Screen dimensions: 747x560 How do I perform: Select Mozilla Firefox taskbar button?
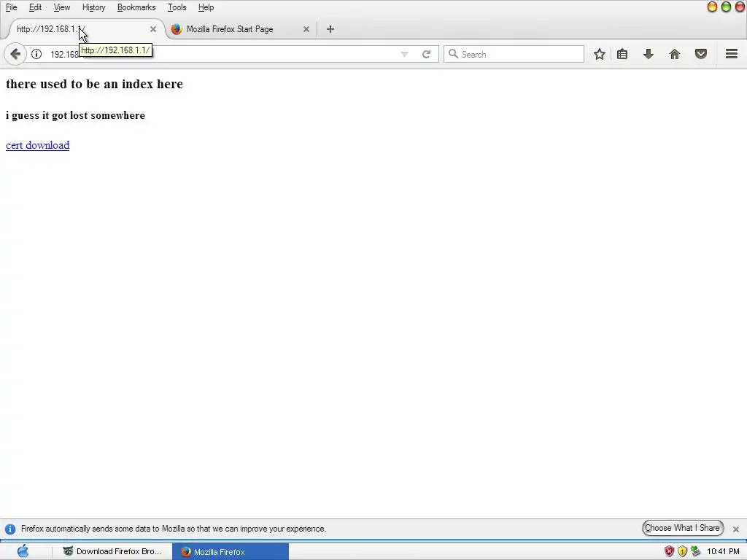pyautogui.click(x=231, y=551)
